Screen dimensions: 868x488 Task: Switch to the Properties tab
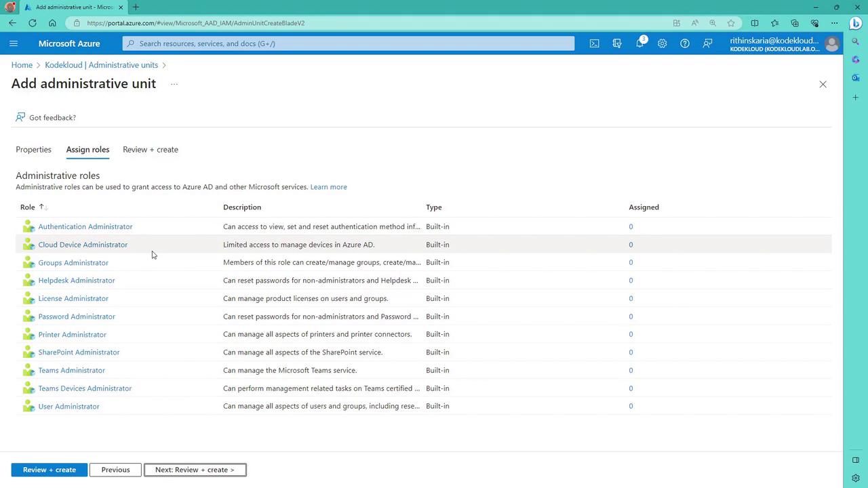33,150
